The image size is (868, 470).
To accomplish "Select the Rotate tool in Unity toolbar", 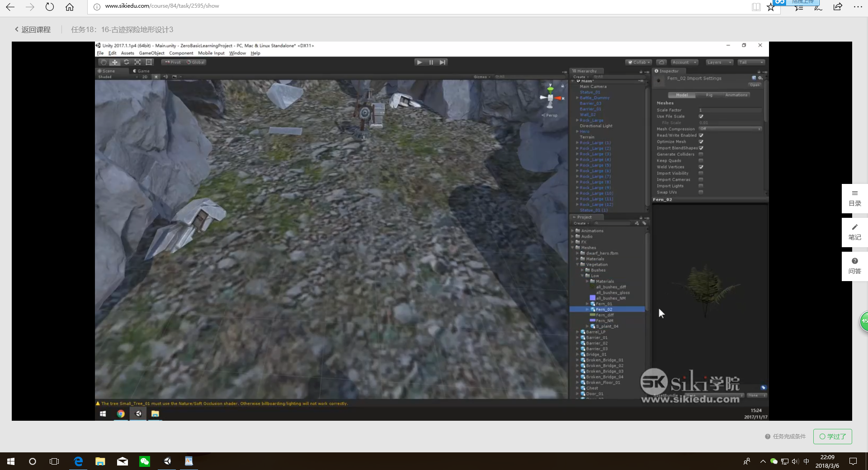I will (x=126, y=62).
